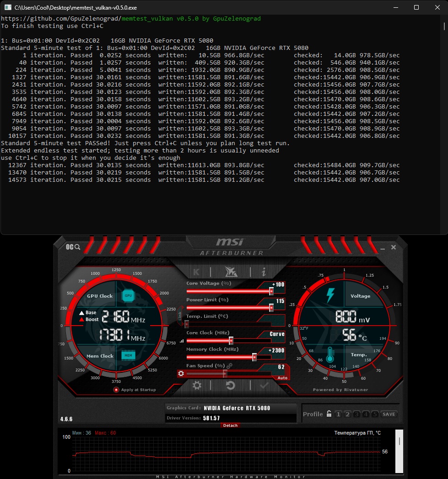Image resolution: width=448 pixels, height=479 pixels.
Task: Click the GPU chip icon on dial
Action: pos(128,295)
